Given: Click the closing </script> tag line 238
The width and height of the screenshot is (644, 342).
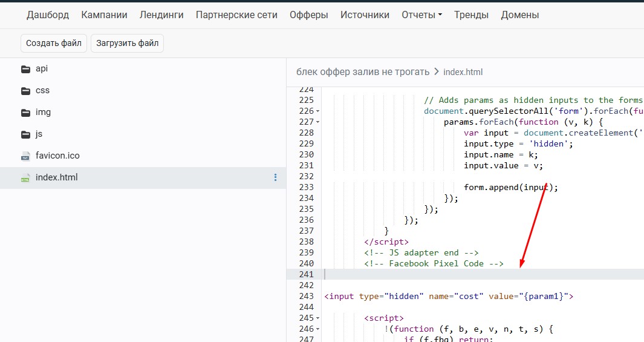Looking at the screenshot, I should point(386,242).
